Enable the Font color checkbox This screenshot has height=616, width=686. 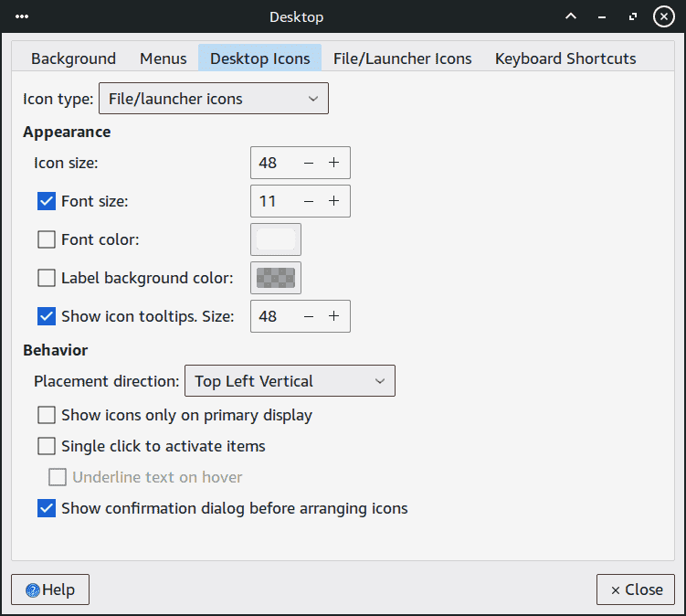coord(47,239)
